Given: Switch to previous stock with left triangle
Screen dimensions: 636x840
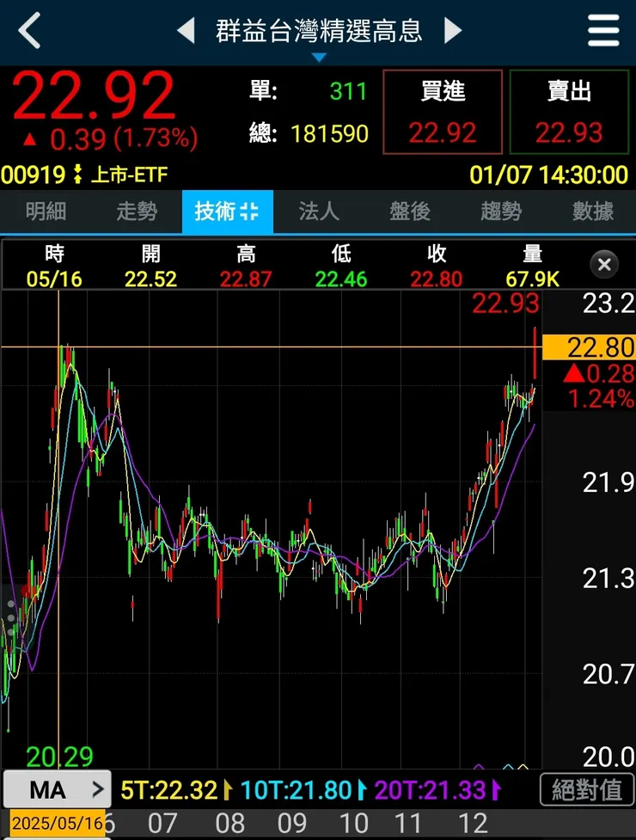Looking at the screenshot, I should (187, 31).
